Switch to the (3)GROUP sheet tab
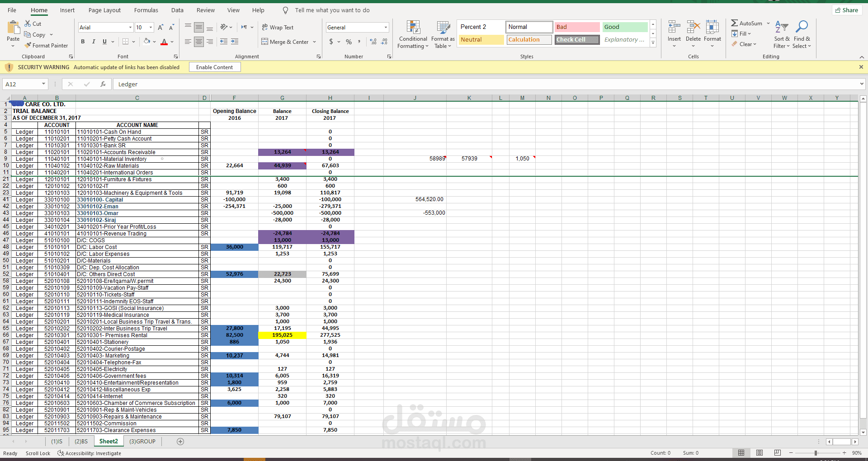The image size is (868, 461). (142, 442)
